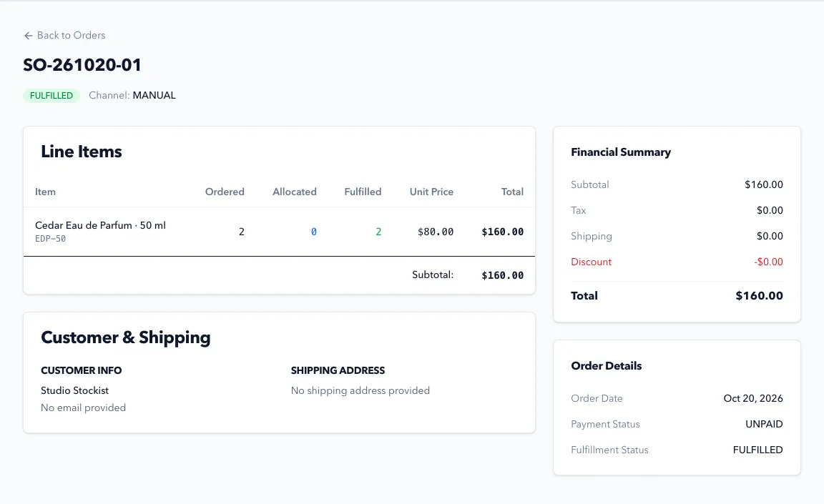Click the red 'Discount' label
Screen dimensions: 824x504
[x=592, y=262]
